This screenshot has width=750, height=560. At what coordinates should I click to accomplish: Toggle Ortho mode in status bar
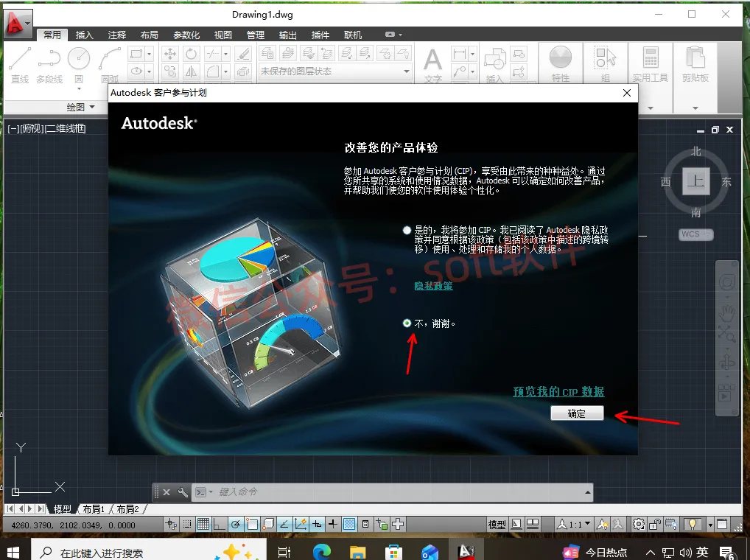pos(219,525)
